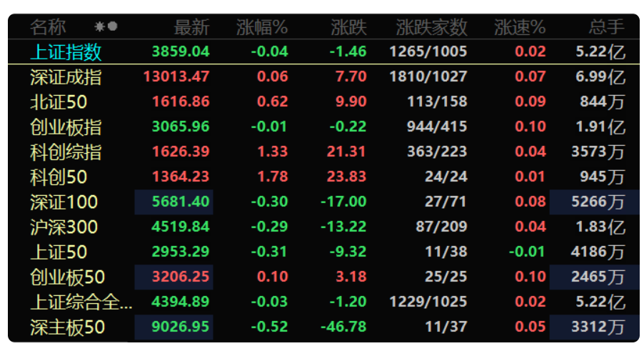The width and height of the screenshot is (644, 351).
Task: Select the 科创50 row name
Action: click(x=59, y=177)
